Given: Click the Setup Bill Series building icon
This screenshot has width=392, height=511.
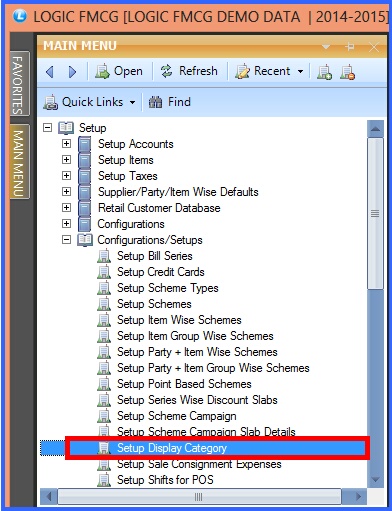Looking at the screenshot, I should pyautogui.click(x=104, y=256).
